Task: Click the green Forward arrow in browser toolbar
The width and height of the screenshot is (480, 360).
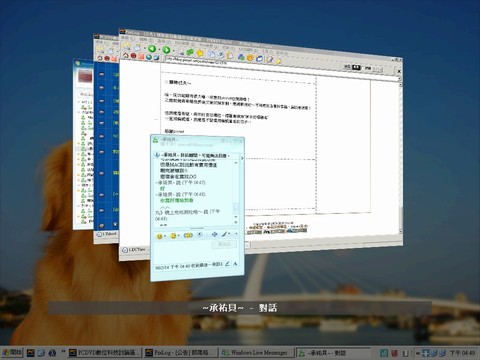Action: point(166,50)
